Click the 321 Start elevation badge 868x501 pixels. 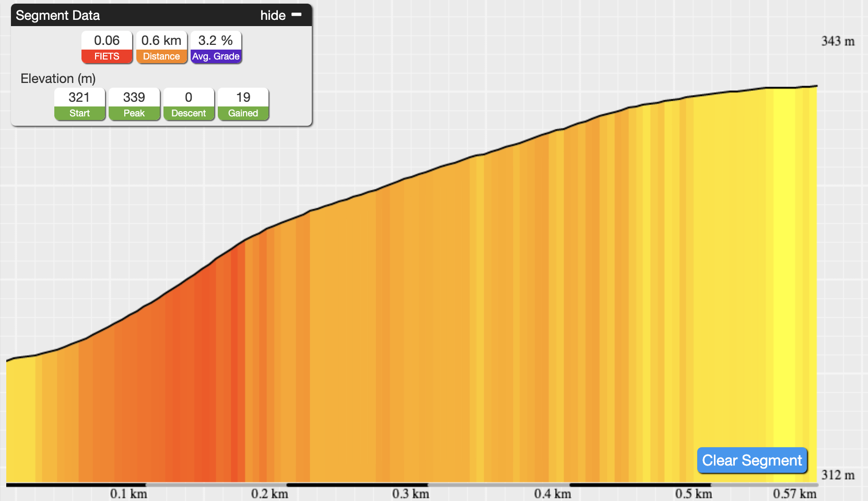(x=80, y=104)
